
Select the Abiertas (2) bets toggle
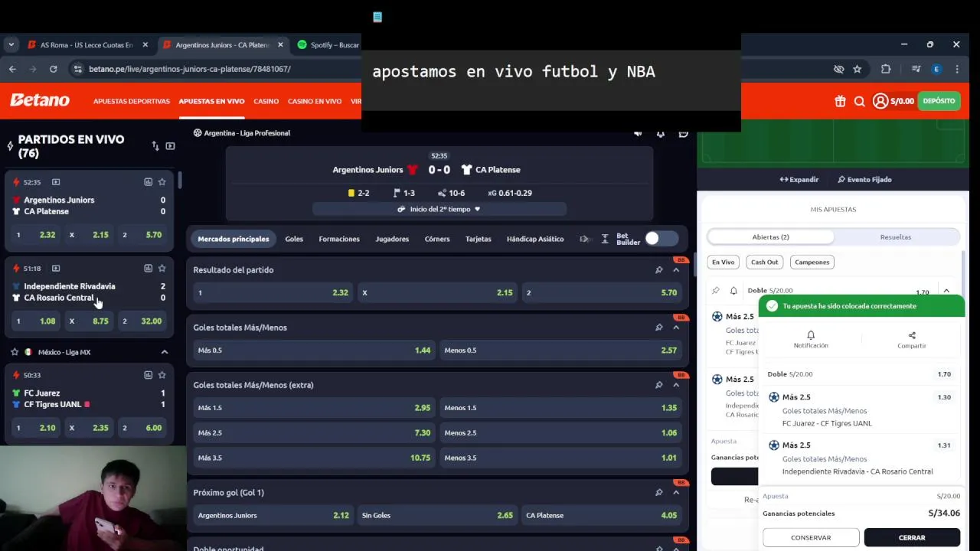771,237
